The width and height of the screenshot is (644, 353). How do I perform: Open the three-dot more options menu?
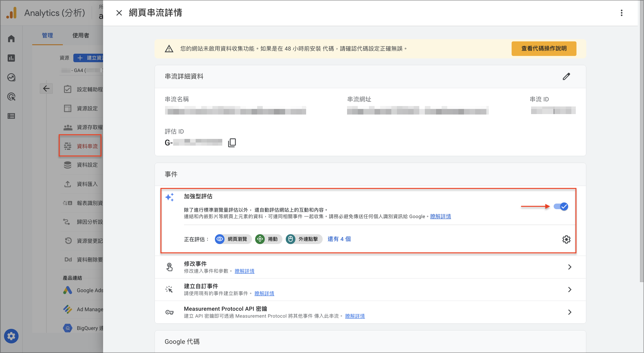click(621, 13)
